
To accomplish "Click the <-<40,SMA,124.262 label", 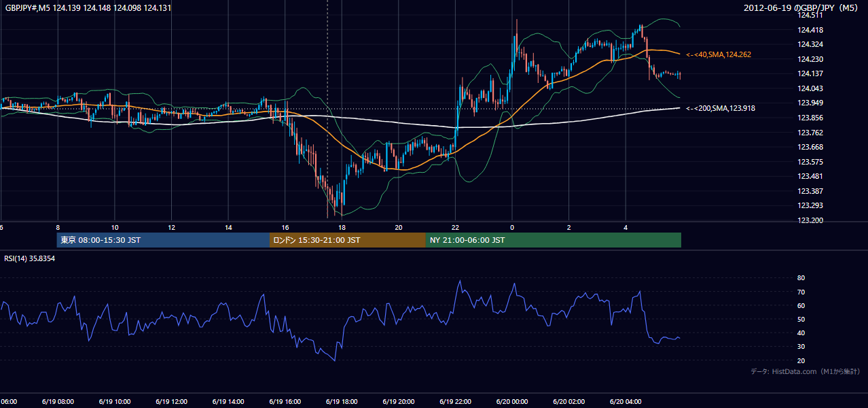I will pyautogui.click(x=719, y=54).
